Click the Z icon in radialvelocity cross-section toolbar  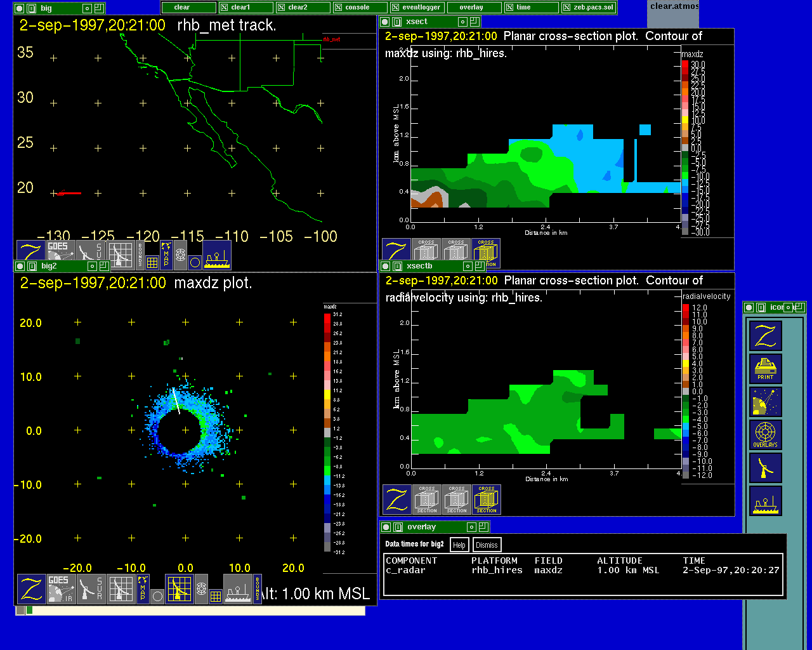(x=396, y=500)
